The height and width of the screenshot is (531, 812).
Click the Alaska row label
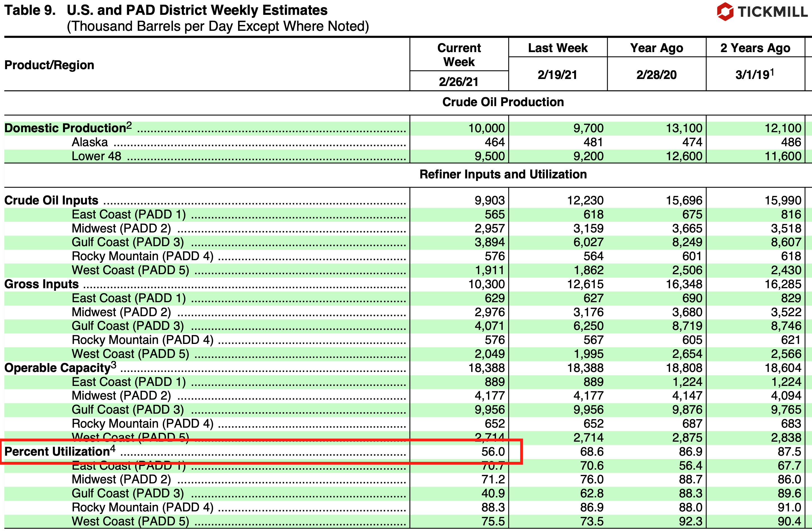tap(89, 142)
